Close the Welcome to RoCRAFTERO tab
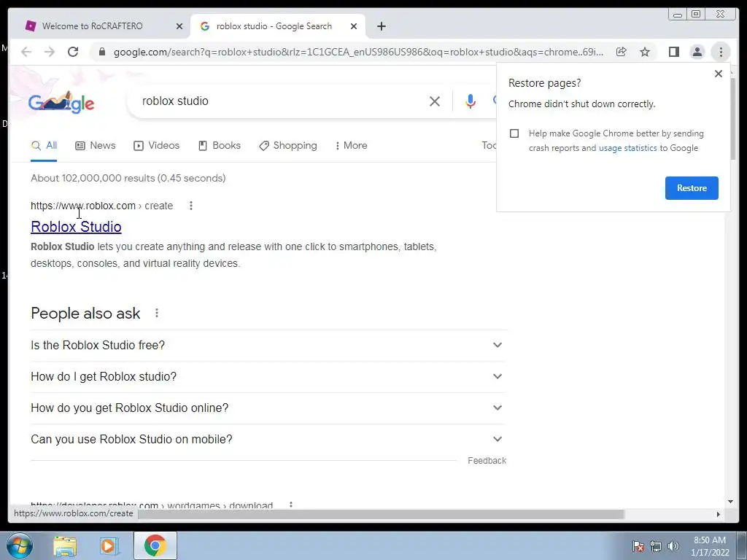747x560 pixels. click(x=179, y=26)
